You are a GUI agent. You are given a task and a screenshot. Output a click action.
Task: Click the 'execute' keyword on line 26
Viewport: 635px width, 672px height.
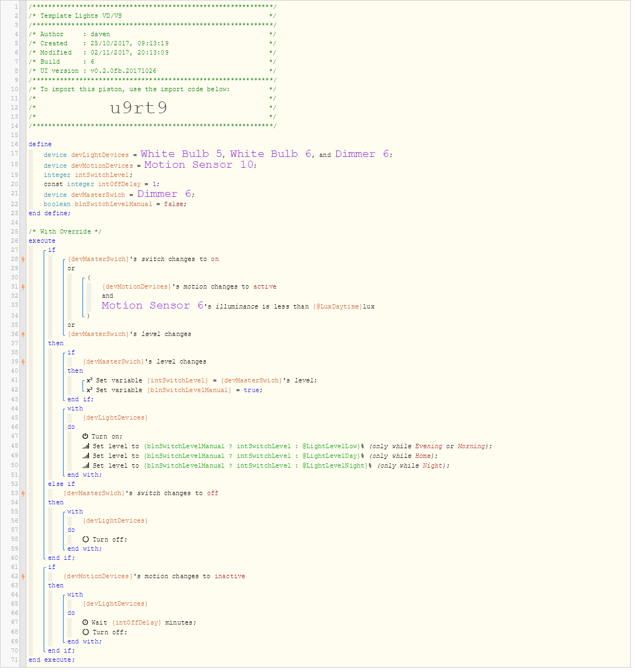point(42,241)
